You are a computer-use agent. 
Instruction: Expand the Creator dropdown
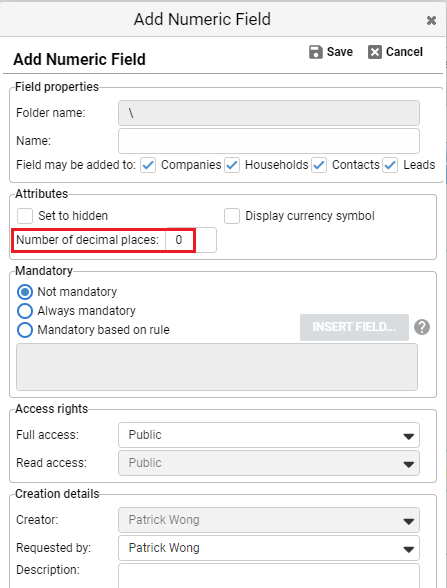pos(269,520)
